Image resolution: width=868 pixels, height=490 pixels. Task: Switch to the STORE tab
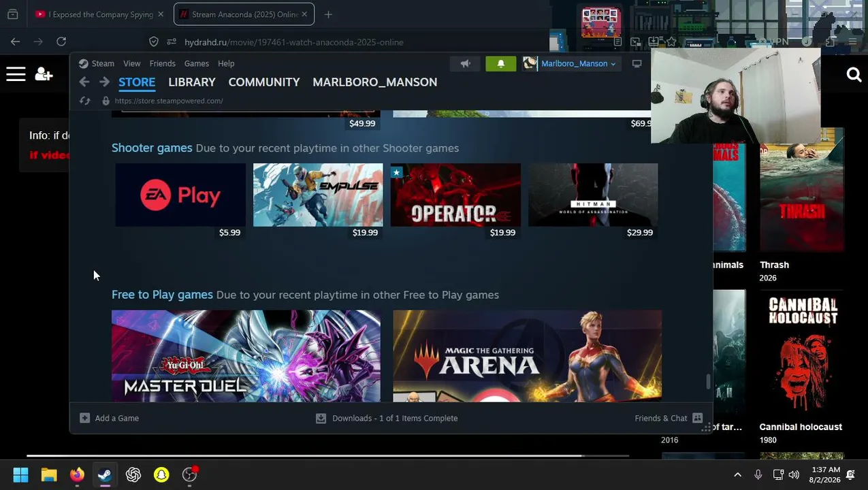coord(137,82)
